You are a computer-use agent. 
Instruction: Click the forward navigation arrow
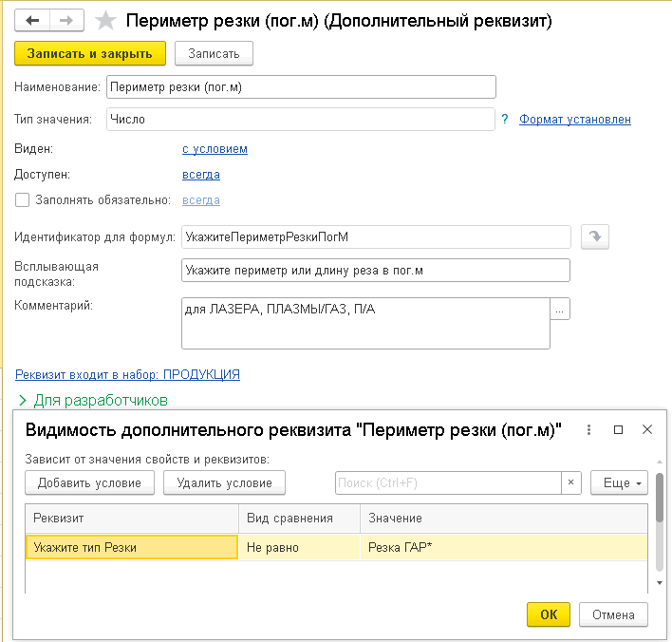click(66, 20)
